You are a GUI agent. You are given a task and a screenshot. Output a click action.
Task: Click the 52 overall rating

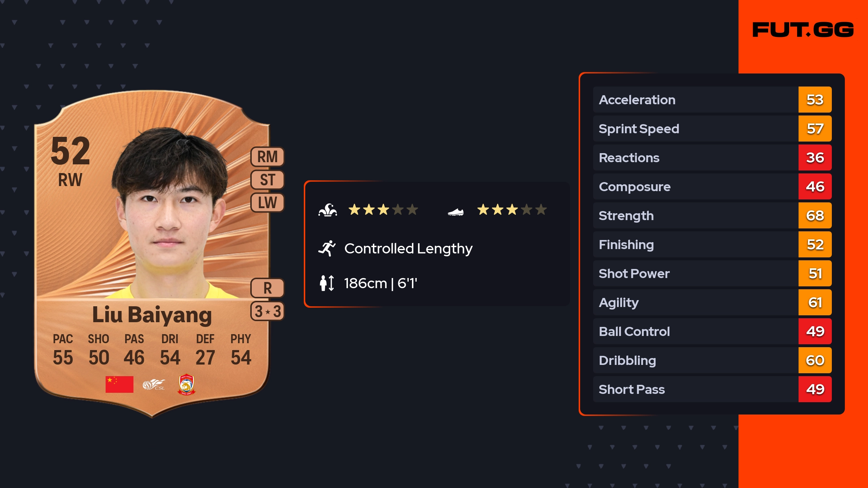71,151
